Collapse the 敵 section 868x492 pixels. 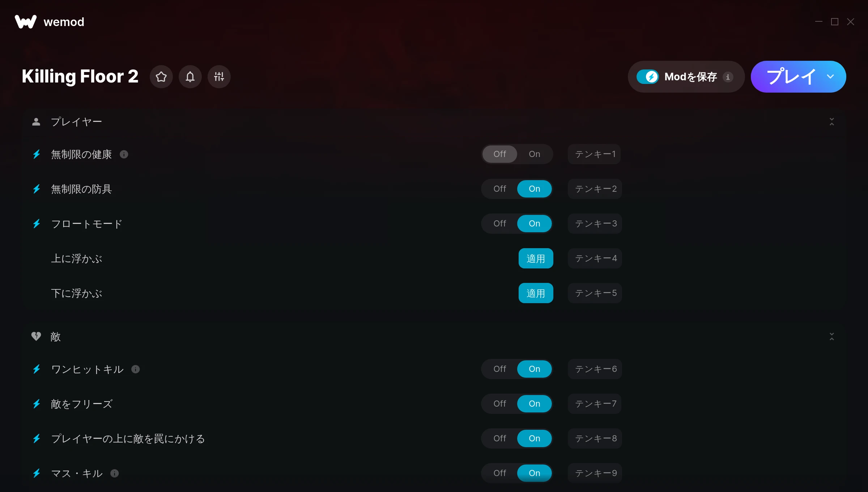coord(832,336)
